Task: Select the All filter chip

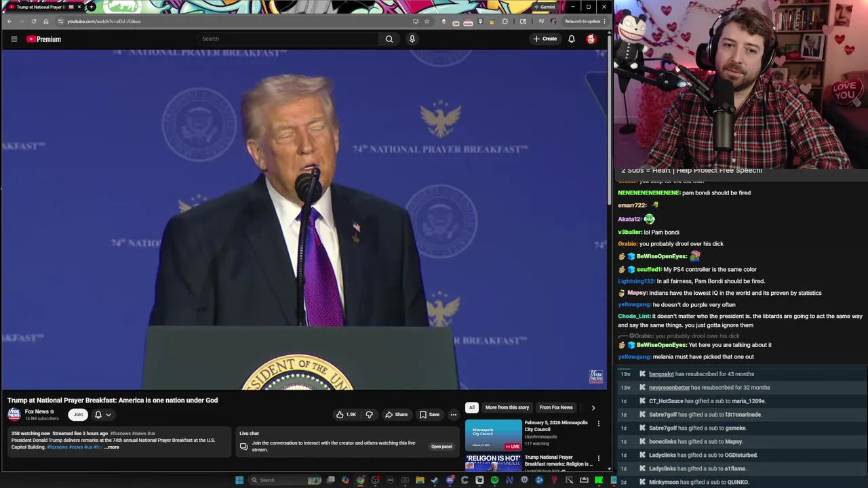Action: click(x=471, y=407)
